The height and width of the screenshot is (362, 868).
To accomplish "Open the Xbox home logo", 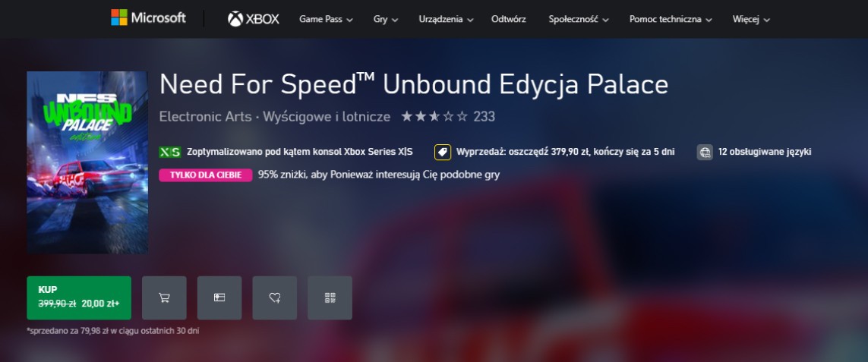I will 254,19.
